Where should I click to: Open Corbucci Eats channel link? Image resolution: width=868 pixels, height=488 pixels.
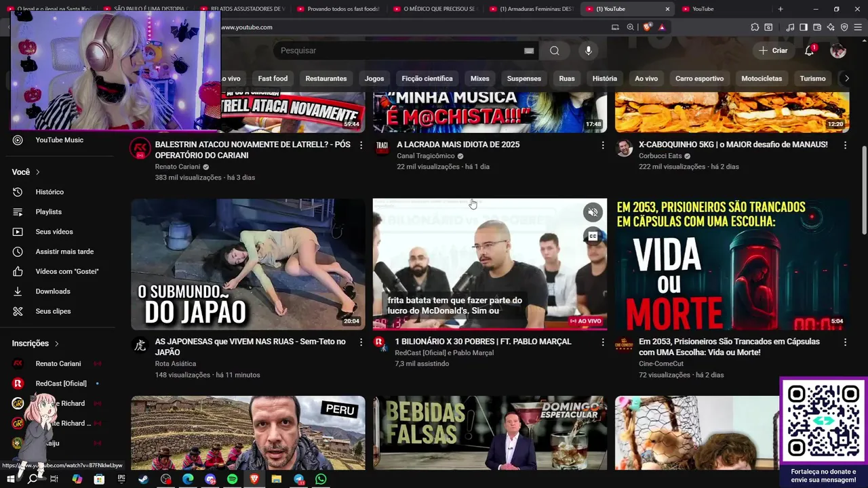click(660, 156)
